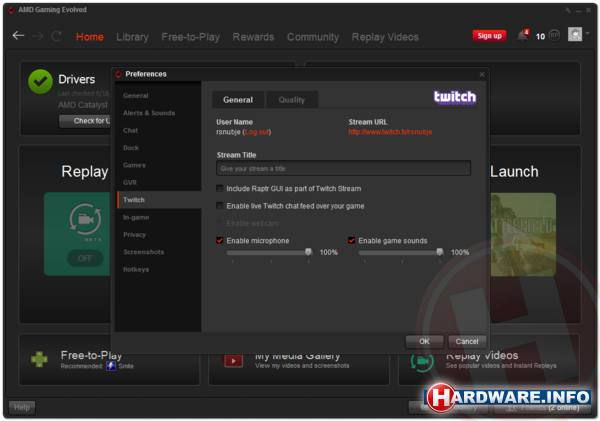
Task: Open the Community tab
Action: pyautogui.click(x=313, y=37)
